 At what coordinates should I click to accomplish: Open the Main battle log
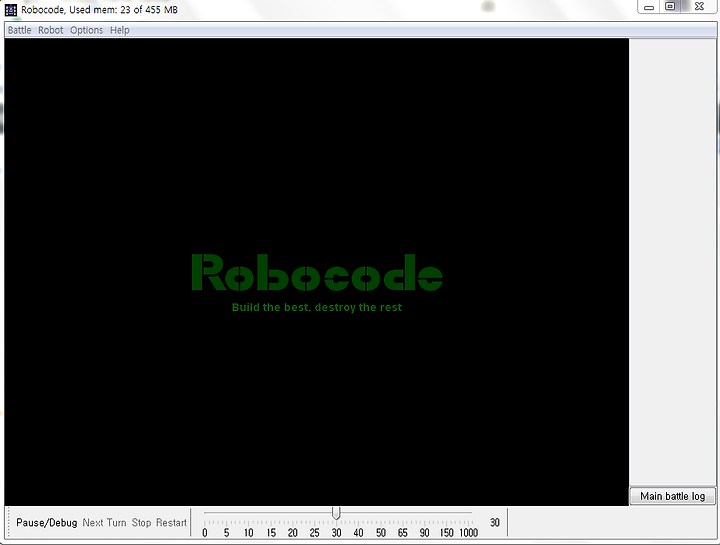click(672, 496)
